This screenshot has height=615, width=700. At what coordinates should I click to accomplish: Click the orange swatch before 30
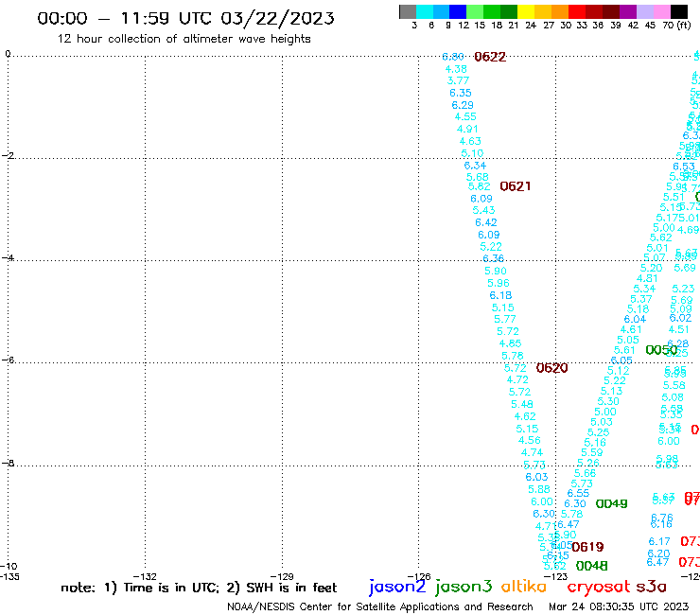(x=560, y=11)
